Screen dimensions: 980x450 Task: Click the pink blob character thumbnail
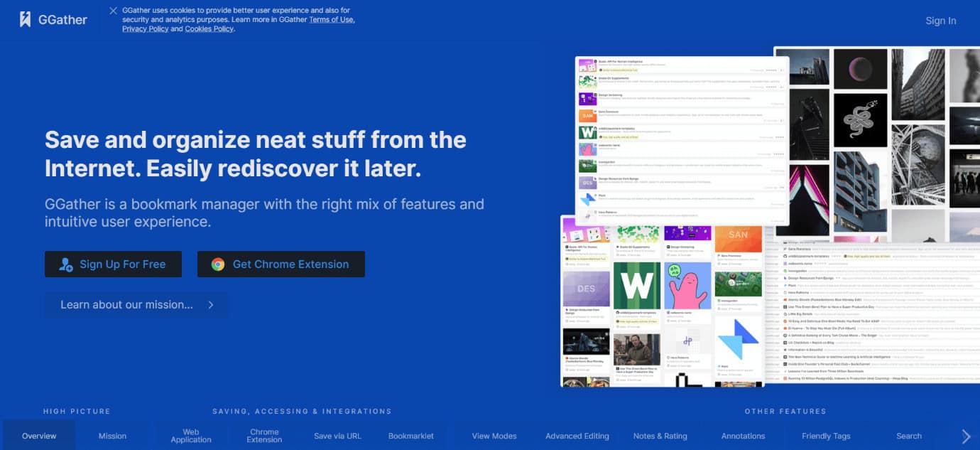(688, 285)
